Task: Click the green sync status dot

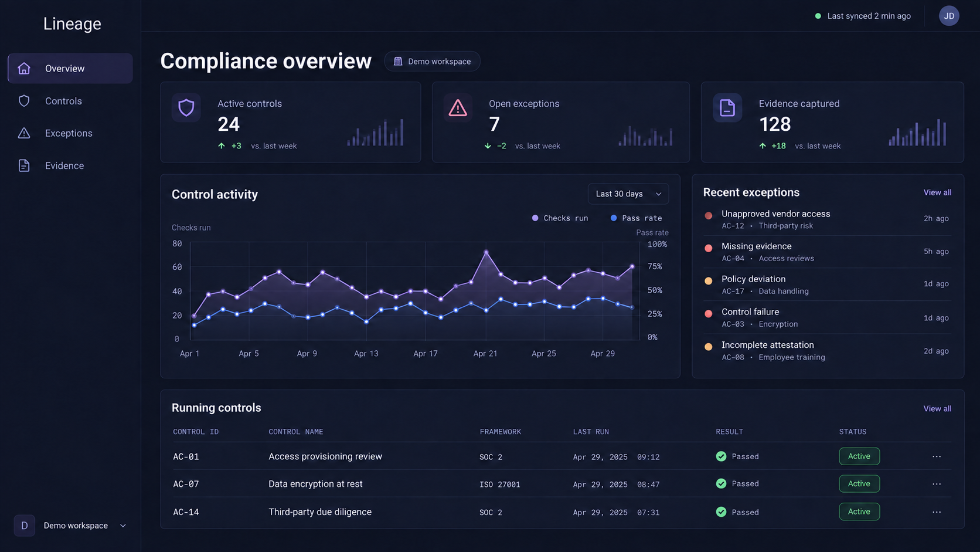Action: [x=818, y=16]
